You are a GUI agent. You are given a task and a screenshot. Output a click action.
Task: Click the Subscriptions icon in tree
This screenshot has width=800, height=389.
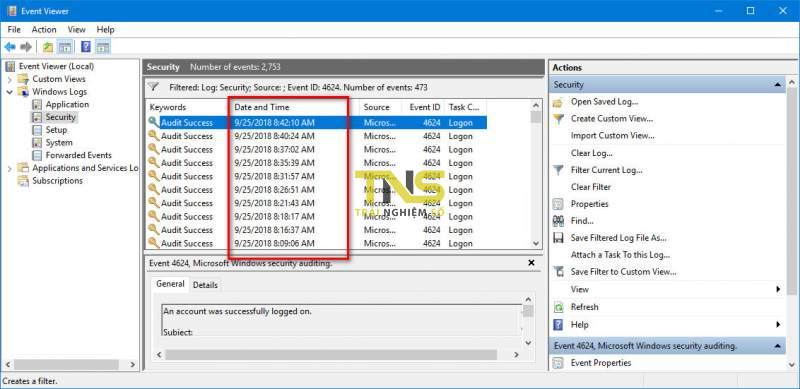point(23,181)
